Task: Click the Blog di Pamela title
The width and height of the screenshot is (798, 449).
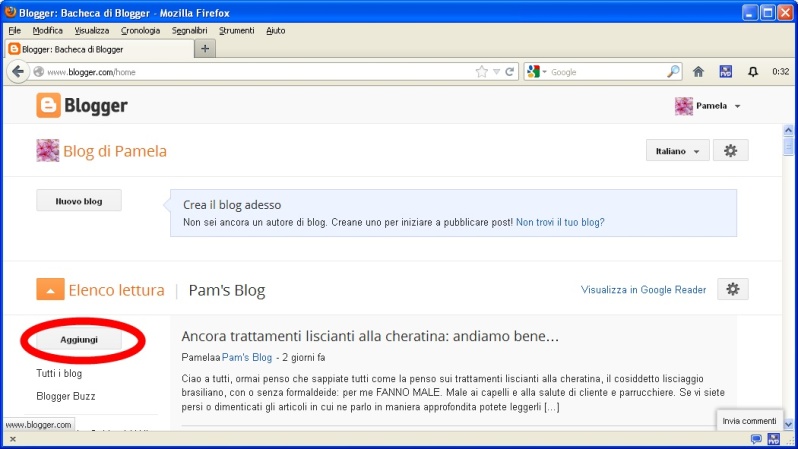Action: tap(115, 151)
